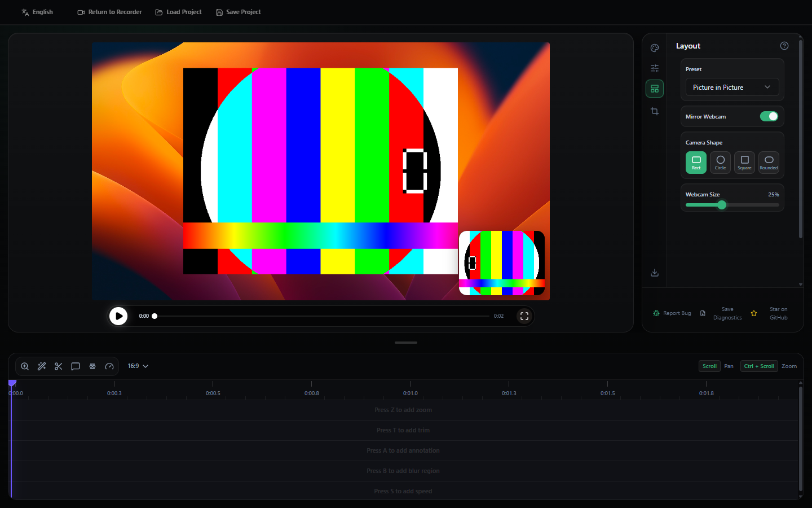Click the 0:02 duration label
Image resolution: width=812 pixels, height=508 pixels.
pyautogui.click(x=498, y=316)
